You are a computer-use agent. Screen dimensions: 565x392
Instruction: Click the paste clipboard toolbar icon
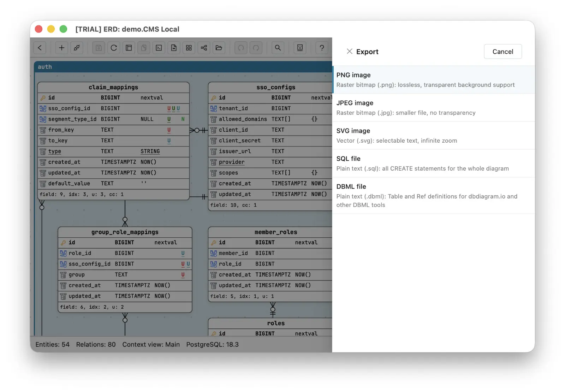[x=144, y=48]
